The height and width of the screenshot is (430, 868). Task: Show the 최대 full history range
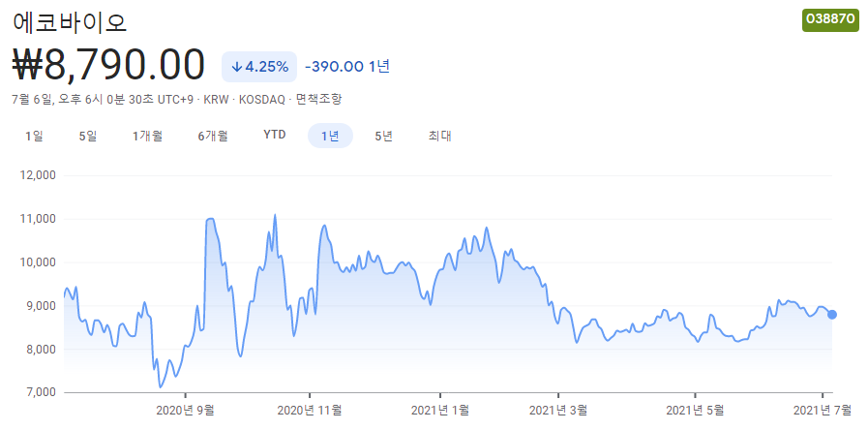coord(439,136)
